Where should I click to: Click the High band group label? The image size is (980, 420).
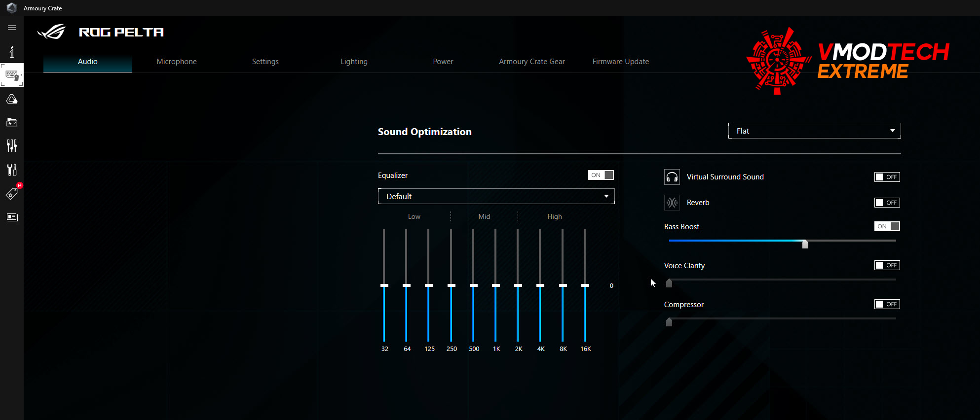point(555,216)
